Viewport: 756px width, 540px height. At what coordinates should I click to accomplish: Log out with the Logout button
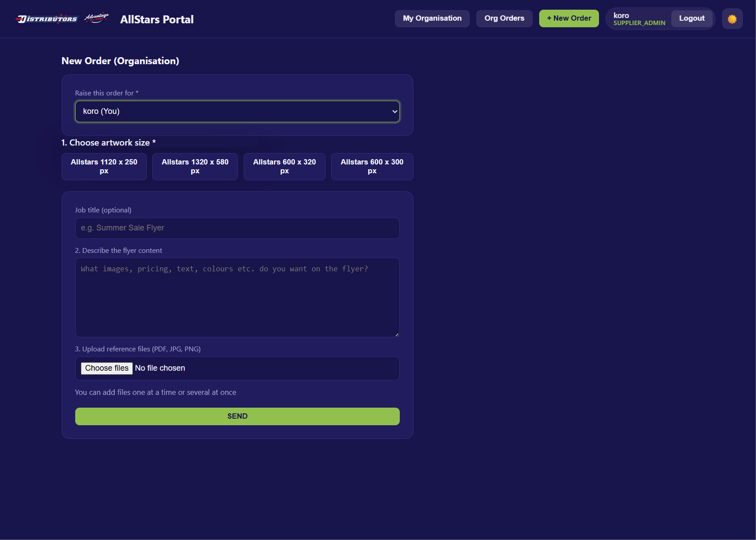point(692,18)
